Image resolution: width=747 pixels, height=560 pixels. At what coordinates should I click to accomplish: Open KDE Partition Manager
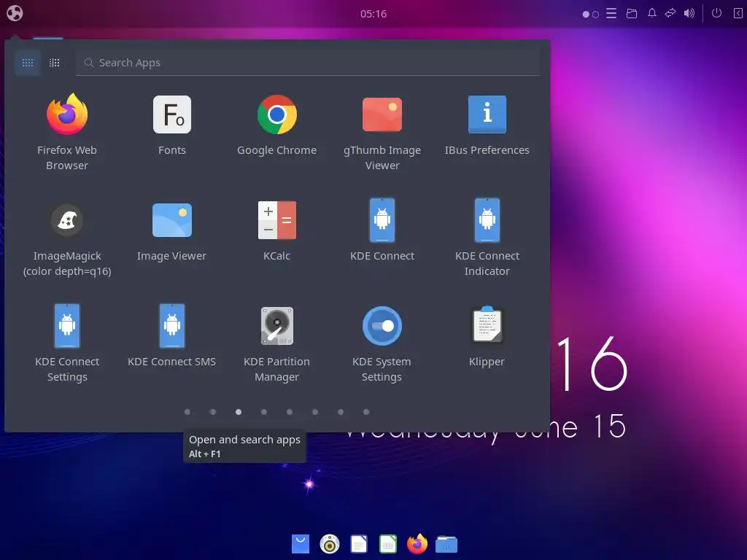(276, 343)
